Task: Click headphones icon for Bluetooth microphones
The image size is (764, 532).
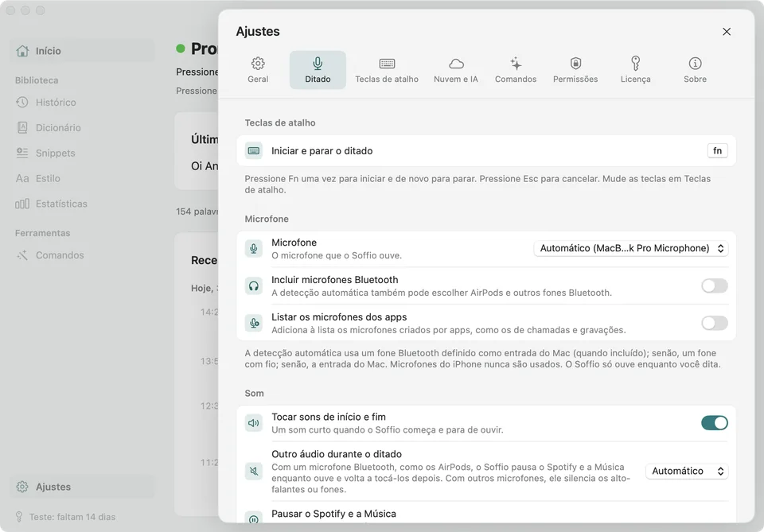Action: point(254,285)
